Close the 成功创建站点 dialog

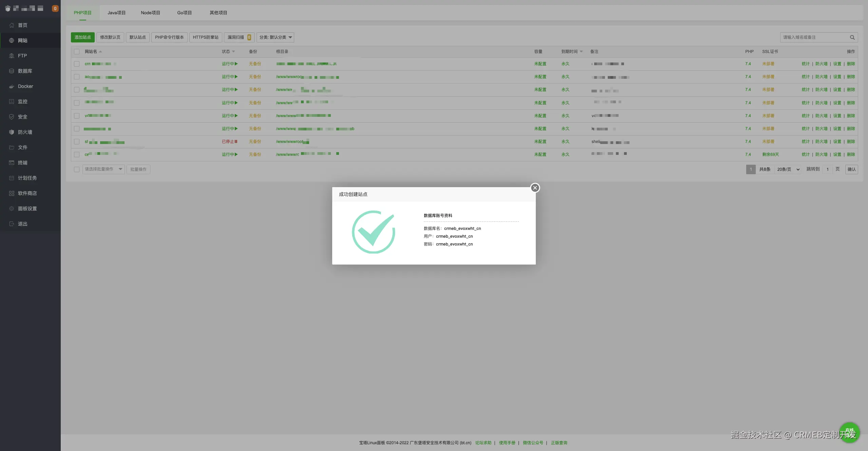(535, 188)
